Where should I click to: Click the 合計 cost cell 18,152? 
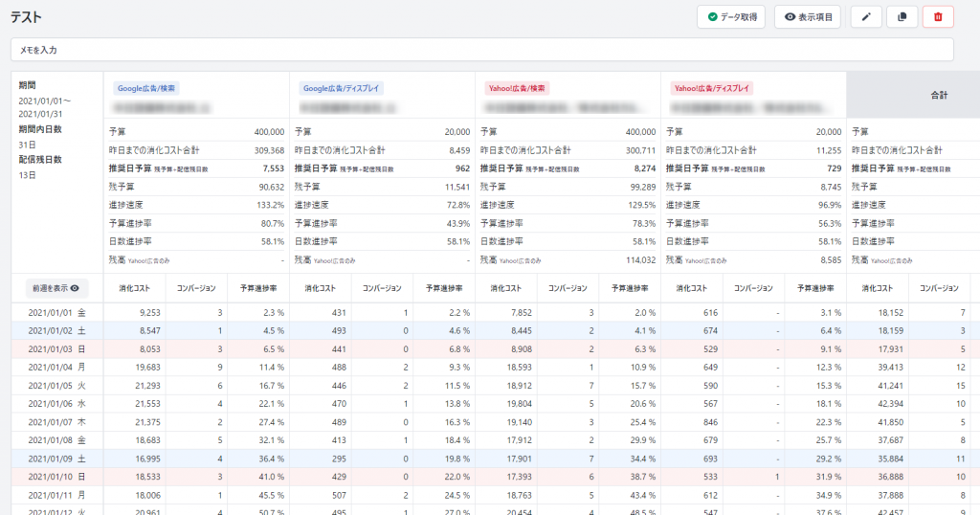(890, 312)
